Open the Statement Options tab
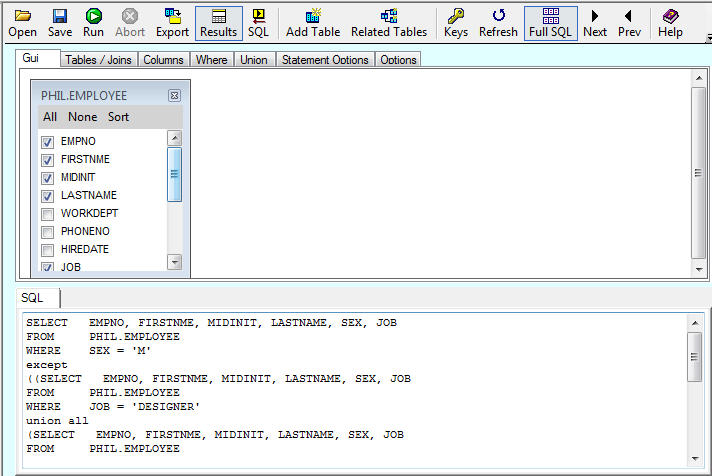Image resolution: width=712 pixels, height=476 pixels. tap(325, 60)
